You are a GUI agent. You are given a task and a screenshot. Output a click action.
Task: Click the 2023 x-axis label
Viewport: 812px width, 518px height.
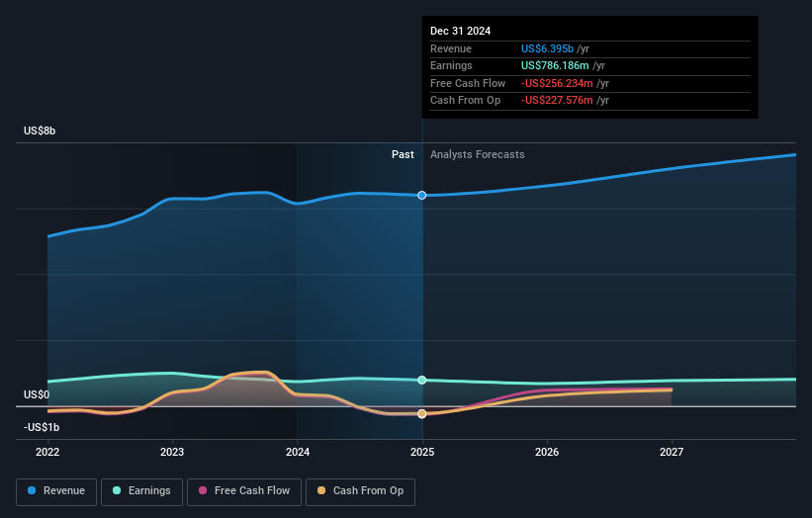172,453
